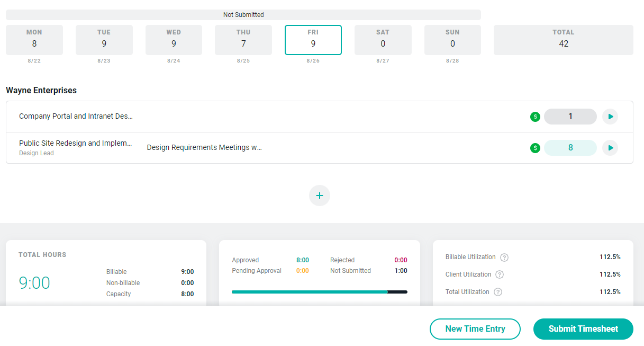Select the TUE 8/23 day tab
Viewport: 644px width, 346px height.
point(104,40)
